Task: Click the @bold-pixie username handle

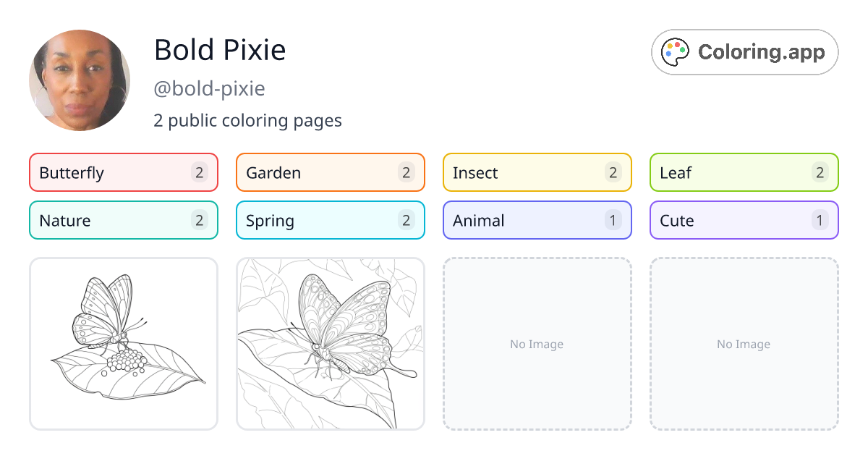Action: [x=210, y=88]
